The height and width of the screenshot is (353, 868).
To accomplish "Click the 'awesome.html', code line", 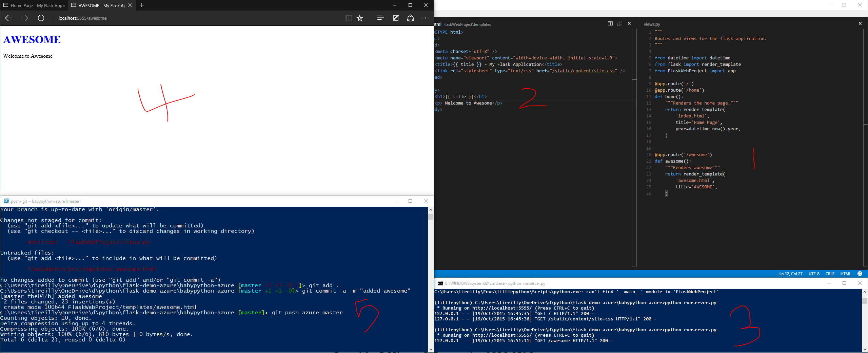I will click(x=695, y=181).
